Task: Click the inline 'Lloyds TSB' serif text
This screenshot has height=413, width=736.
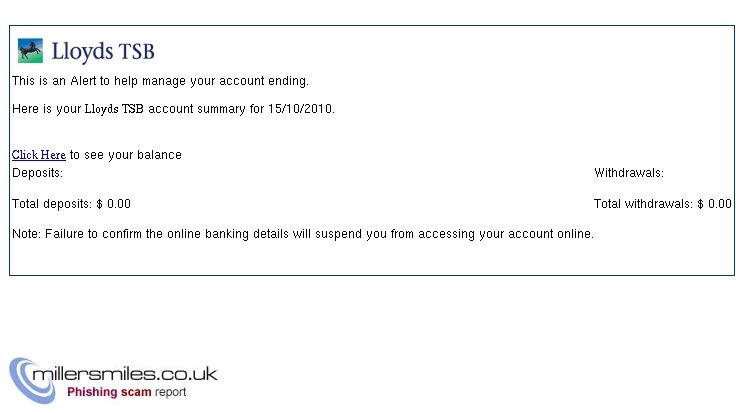Action: pos(114,109)
